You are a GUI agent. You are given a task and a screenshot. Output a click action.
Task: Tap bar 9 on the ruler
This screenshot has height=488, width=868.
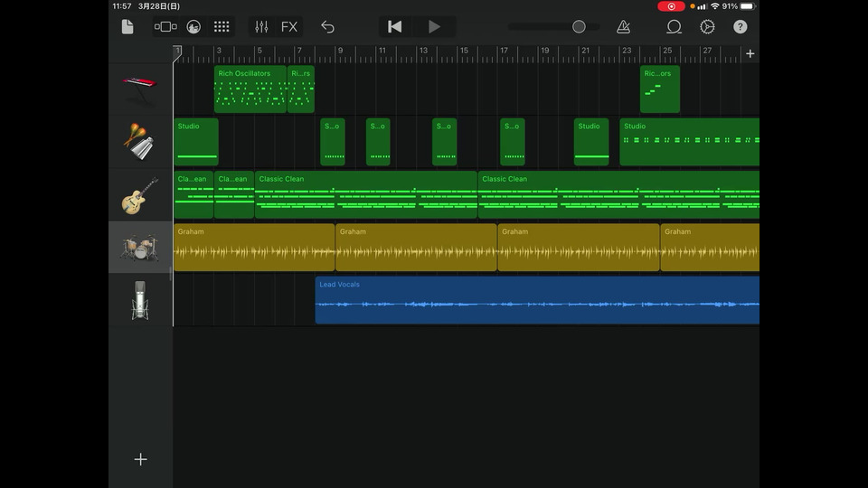tap(340, 51)
